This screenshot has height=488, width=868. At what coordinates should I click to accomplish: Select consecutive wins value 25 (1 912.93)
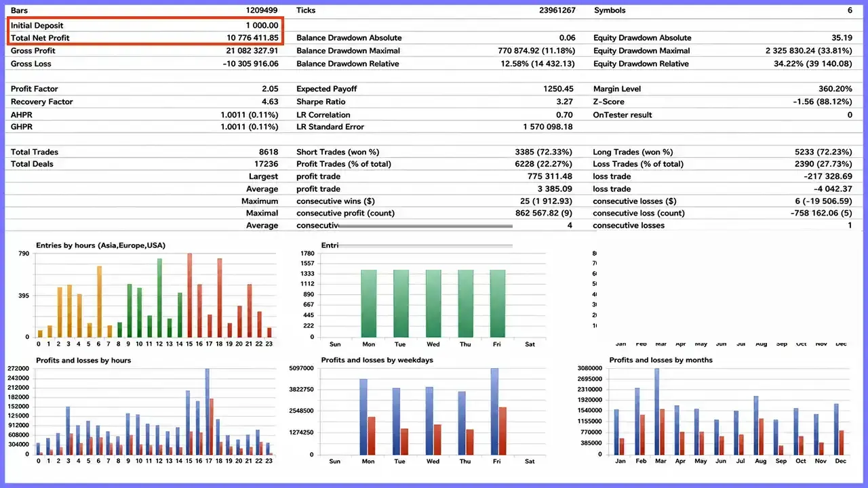547,201
